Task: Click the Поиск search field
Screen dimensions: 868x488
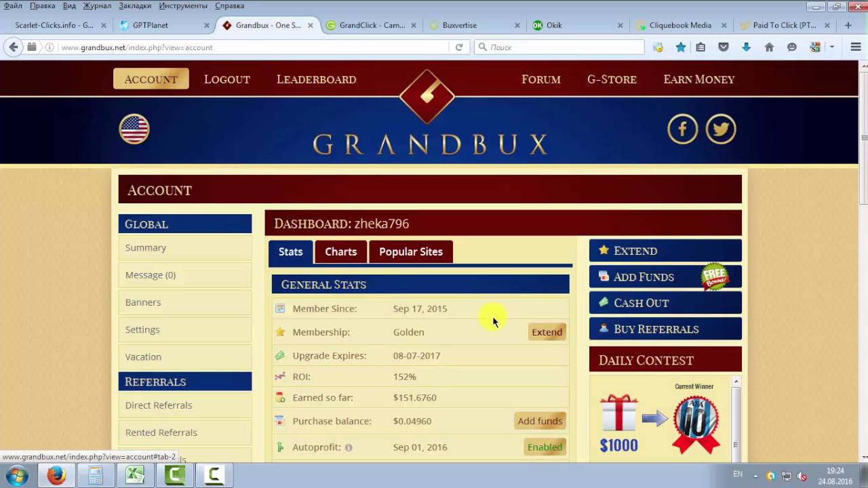Action: 559,47
